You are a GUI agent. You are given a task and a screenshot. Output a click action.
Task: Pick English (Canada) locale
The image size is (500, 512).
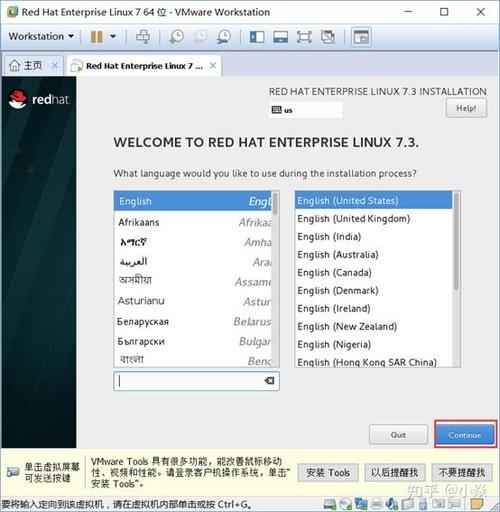[x=374, y=273]
